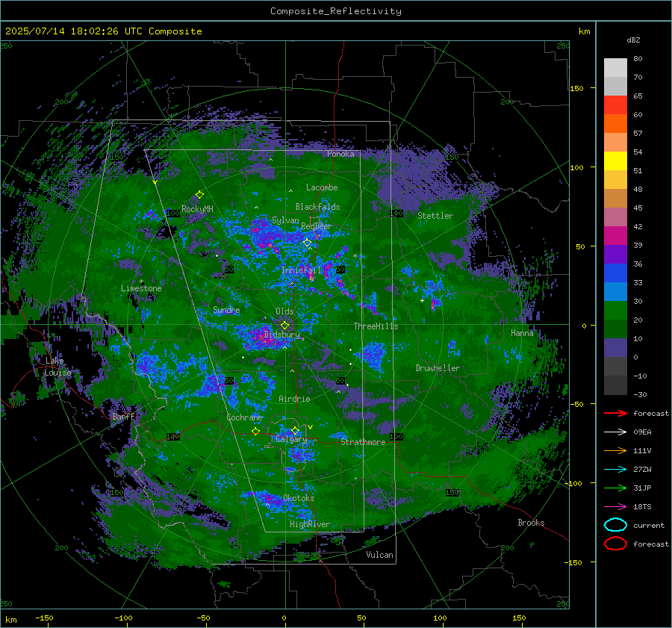The width and height of the screenshot is (672, 628).
Task: Click the Composite_Reflectivity title
Action: coord(336,11)
